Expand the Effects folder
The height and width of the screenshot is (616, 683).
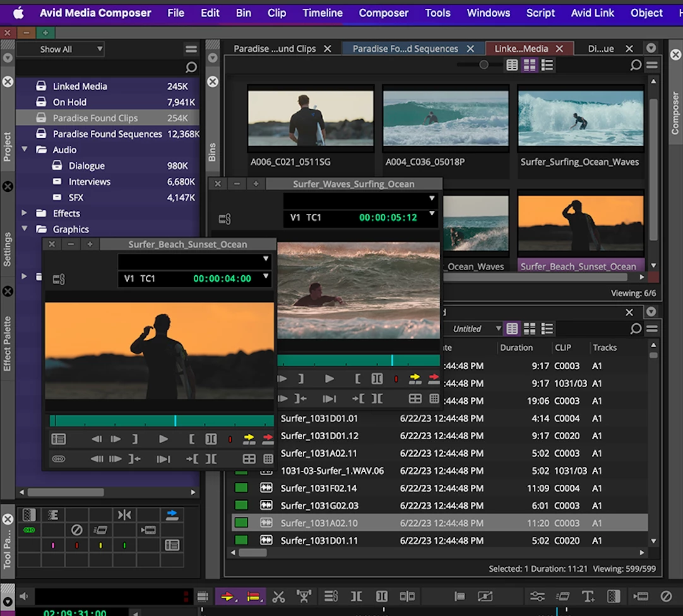point(25,213)
